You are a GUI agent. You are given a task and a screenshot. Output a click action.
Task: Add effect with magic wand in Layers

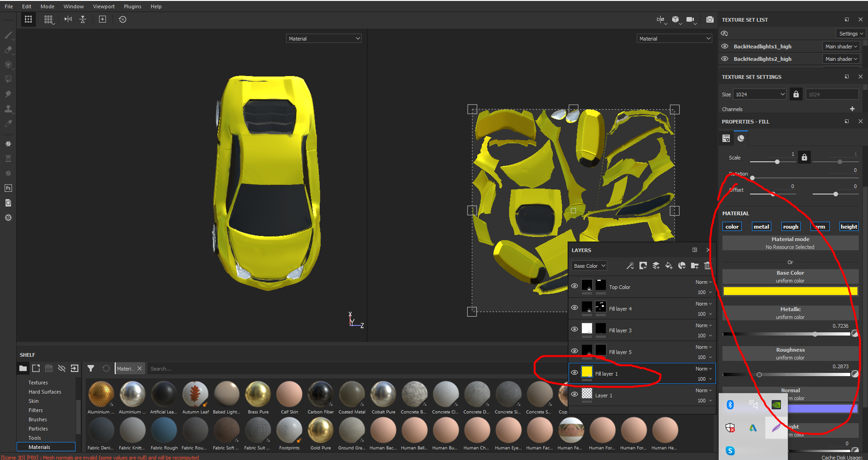point(630,265)
